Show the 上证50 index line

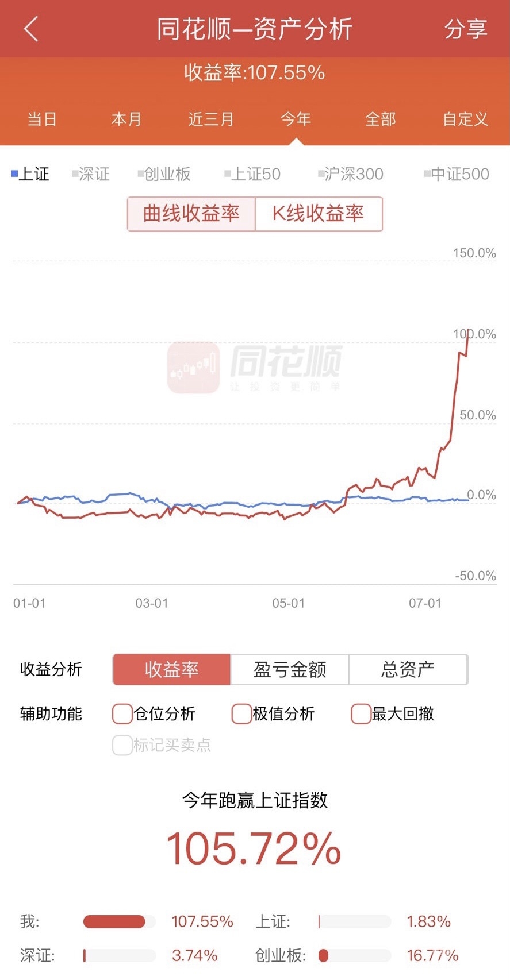click(252, 174)
